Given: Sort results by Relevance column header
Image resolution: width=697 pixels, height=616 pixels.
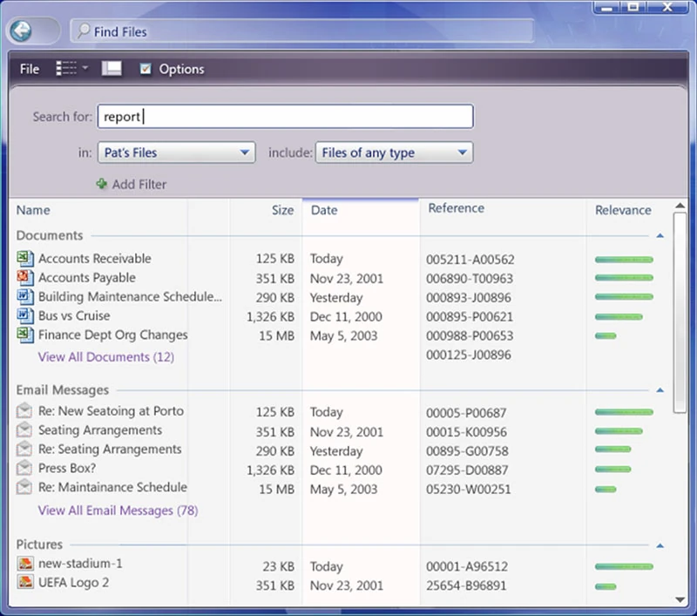Looking at the screenshot, I should [623, 210].
